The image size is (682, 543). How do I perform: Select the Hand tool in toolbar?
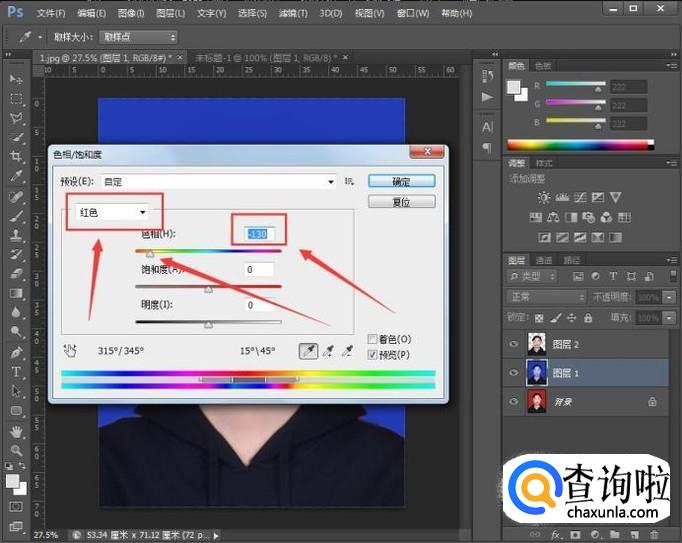pyautogui.click(x=16, y=432)
